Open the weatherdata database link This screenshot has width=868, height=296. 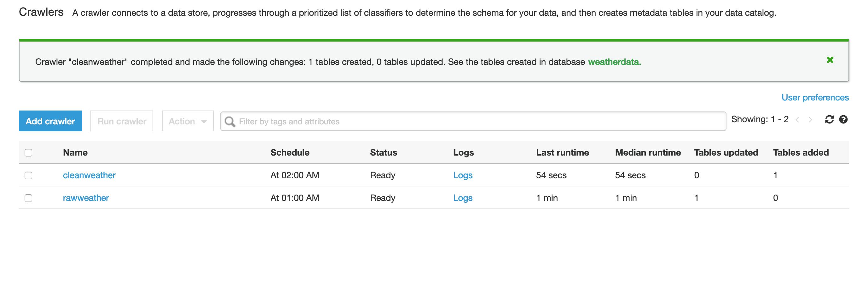(614, 62)
